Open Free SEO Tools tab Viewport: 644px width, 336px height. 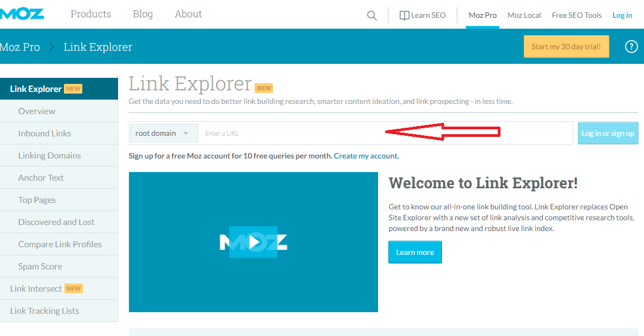coord(577,15)
